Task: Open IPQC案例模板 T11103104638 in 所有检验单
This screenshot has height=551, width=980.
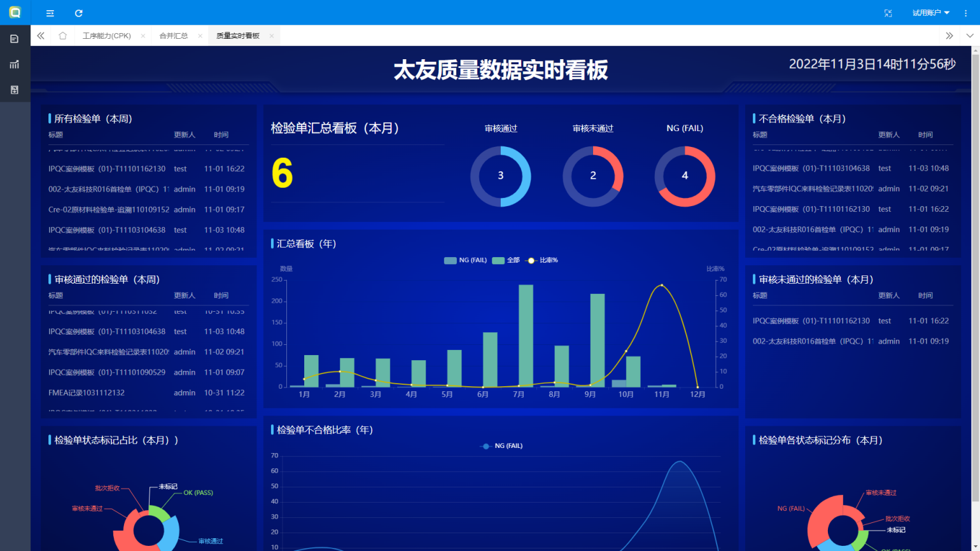Action: pyautogui.click(x=146, y=230)
